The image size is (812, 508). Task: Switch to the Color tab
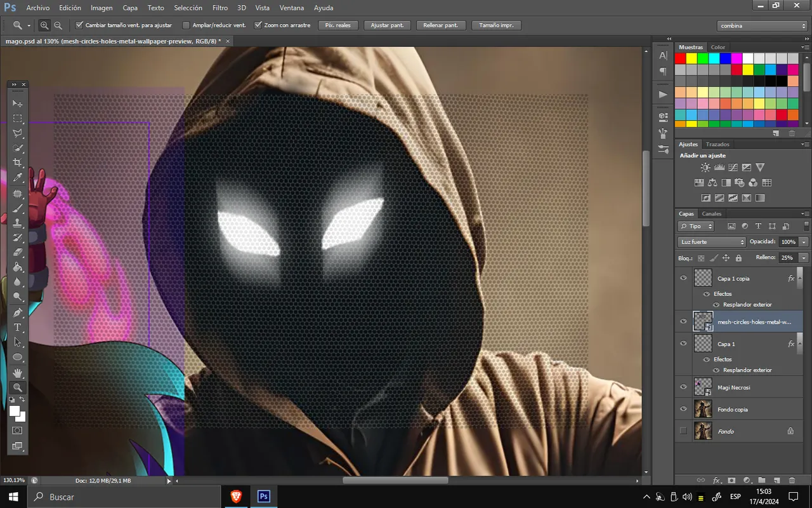point(718,47)
